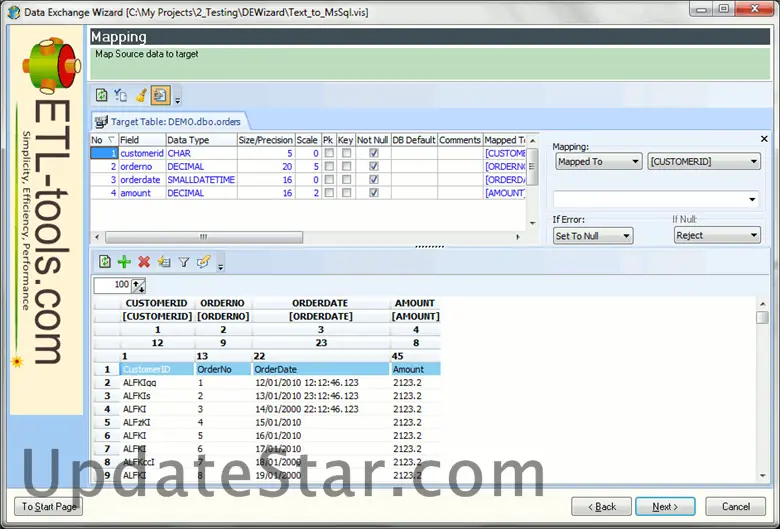Viewport: 780px width, 529px height.
Task: Click the No column sort arrow
Action: [111, 140]
